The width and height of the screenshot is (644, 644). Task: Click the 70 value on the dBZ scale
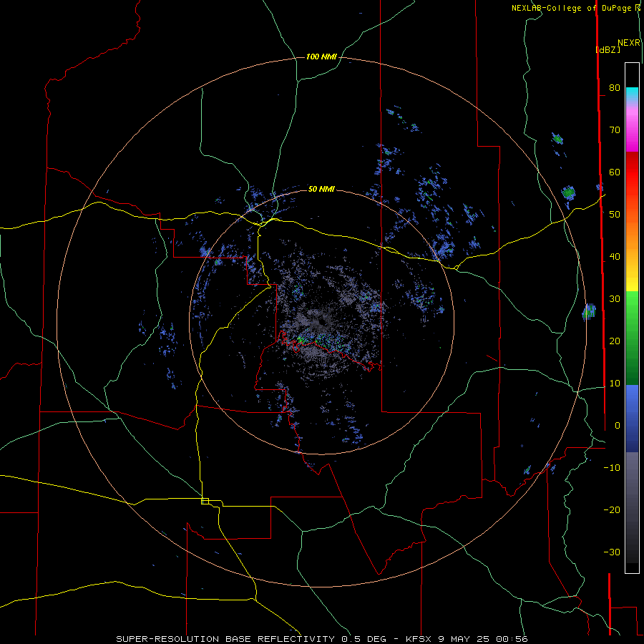pyautogui.click(x=615, y=130)
